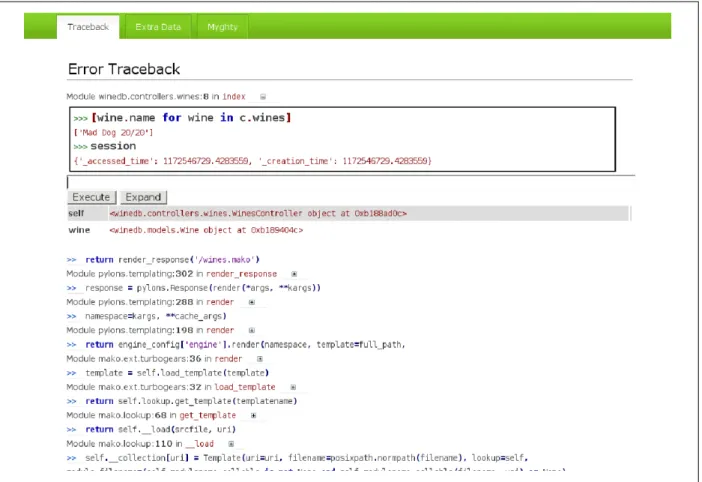Click the 'response = pylons.Response' code line
The height and width of the screenshot is (482, 702).
(x=203, y=288)
